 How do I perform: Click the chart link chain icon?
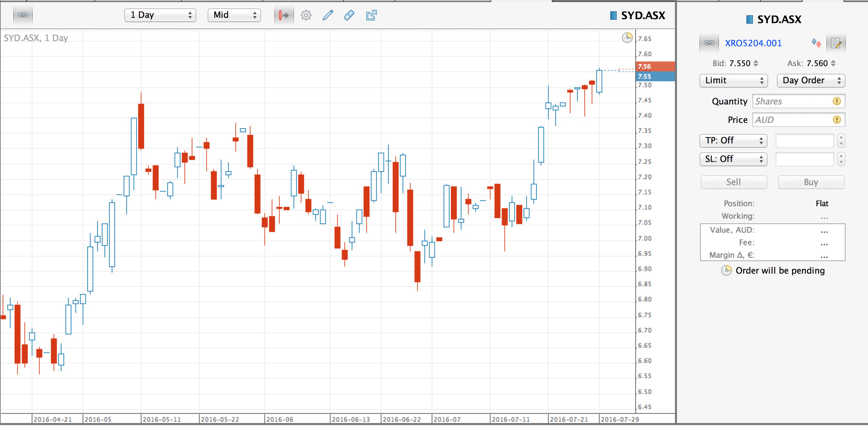click(x=23, y=15)
